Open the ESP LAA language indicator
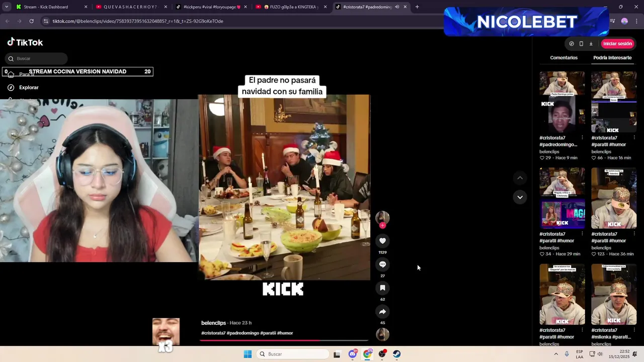This screenshot has width=644, height=362. click(580, 354)
